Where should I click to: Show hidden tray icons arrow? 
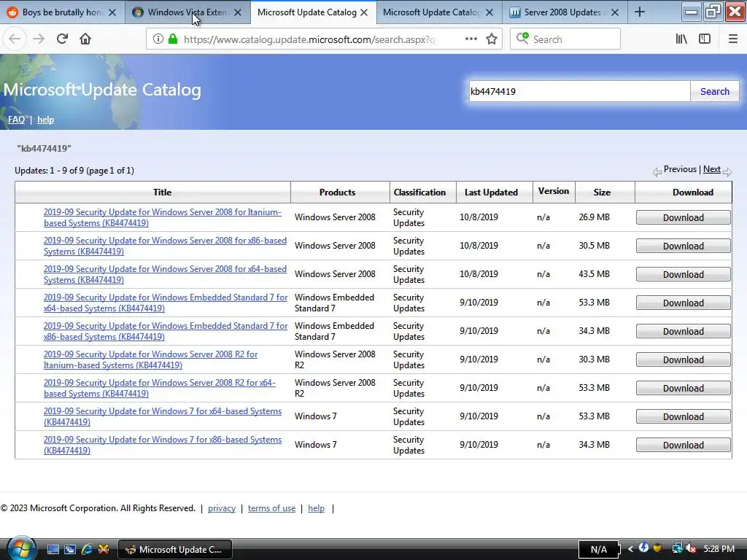click(x=630, y=549)
